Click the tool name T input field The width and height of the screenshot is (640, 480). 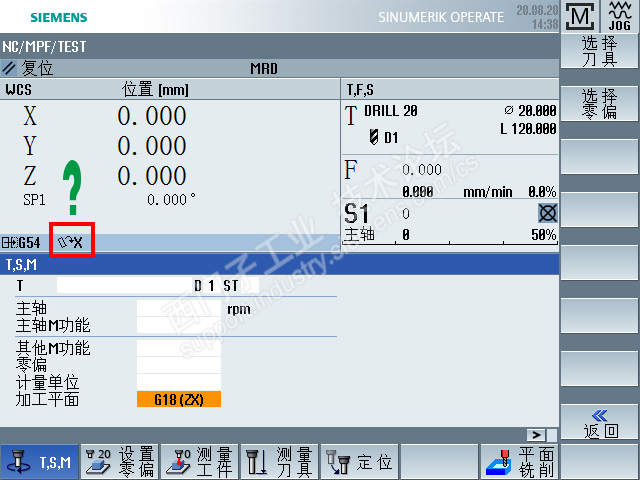[124, 285]
